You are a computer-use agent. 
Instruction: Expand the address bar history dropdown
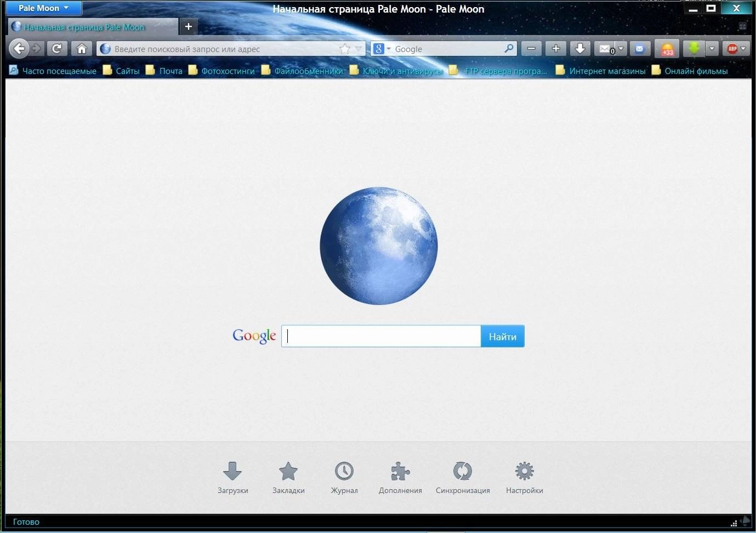359,49
